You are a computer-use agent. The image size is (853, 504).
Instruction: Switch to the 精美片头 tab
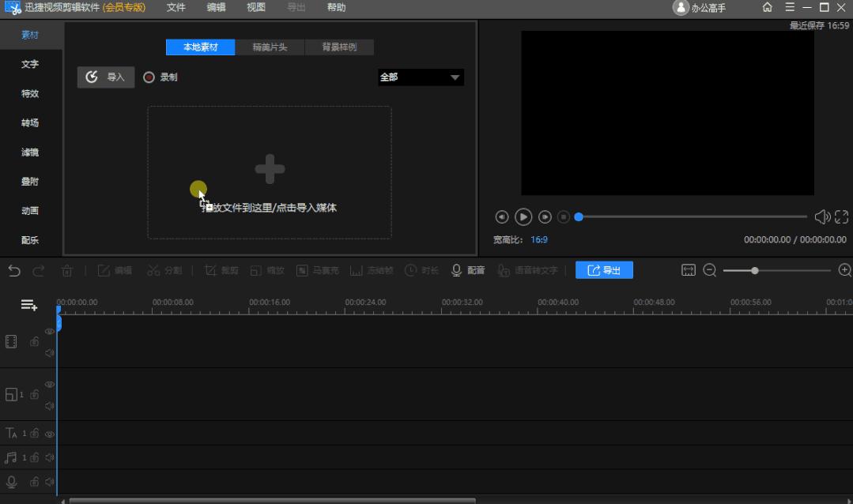pos(270,47)
